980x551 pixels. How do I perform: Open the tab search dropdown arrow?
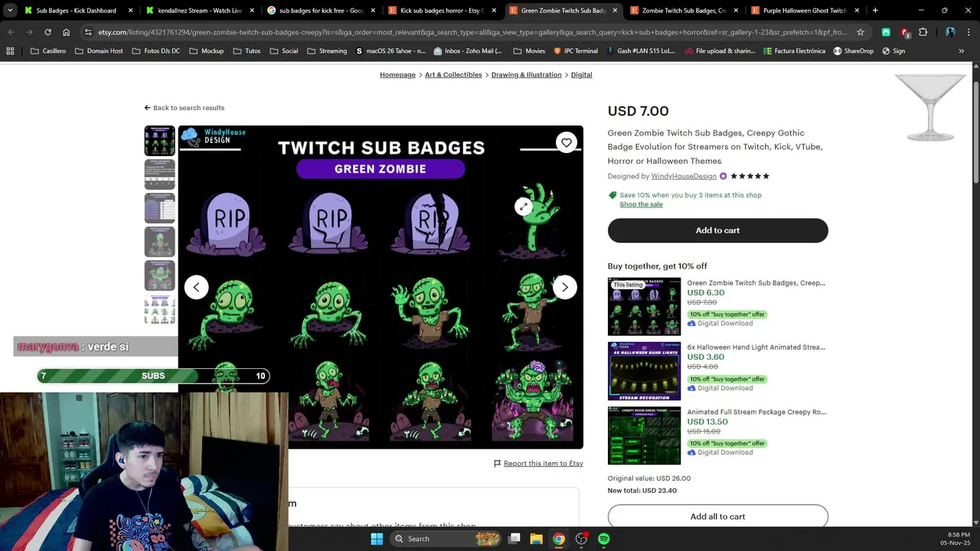[x=10, y=11]
